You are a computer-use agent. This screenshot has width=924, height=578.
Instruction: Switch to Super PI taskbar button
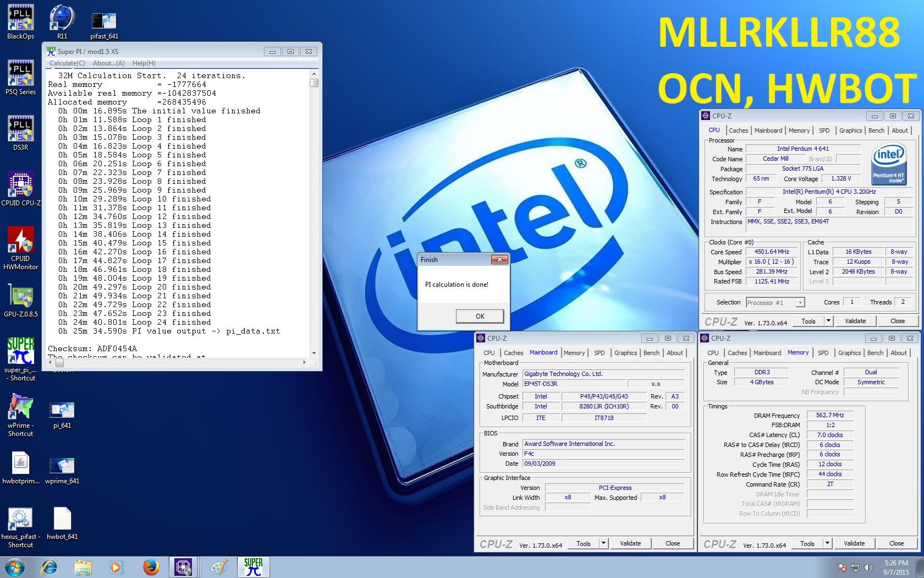pyautogui.click(x=254, y=567)
